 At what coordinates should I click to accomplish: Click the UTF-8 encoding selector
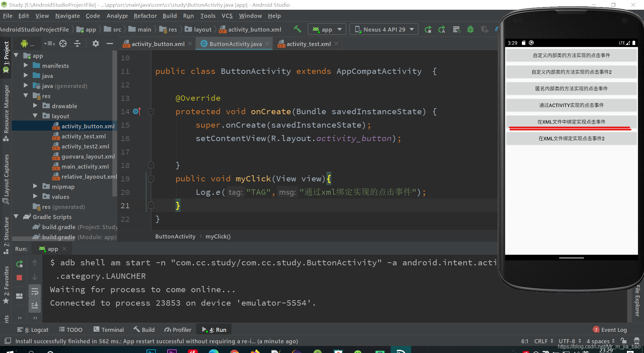(570, 341)
